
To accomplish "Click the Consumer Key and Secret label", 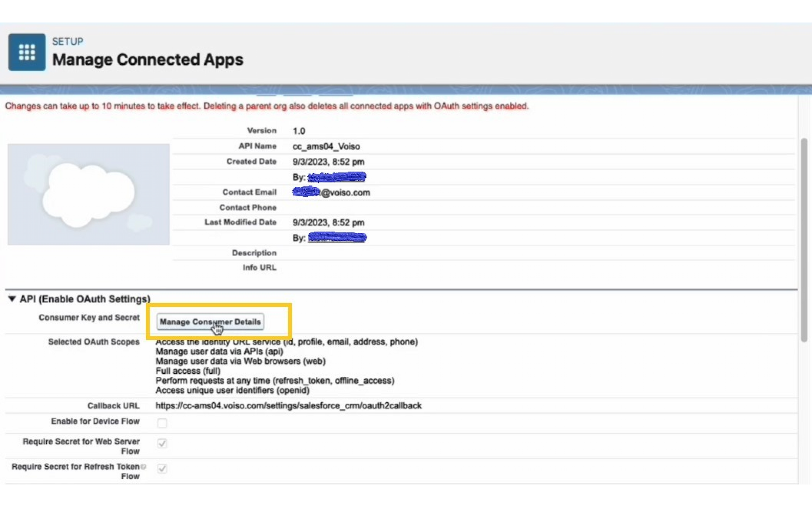I will click(89, 317).
